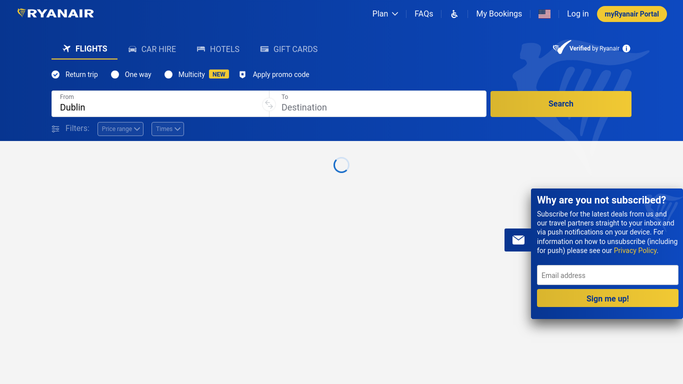Click the Destination input field

tap(378, 104)
